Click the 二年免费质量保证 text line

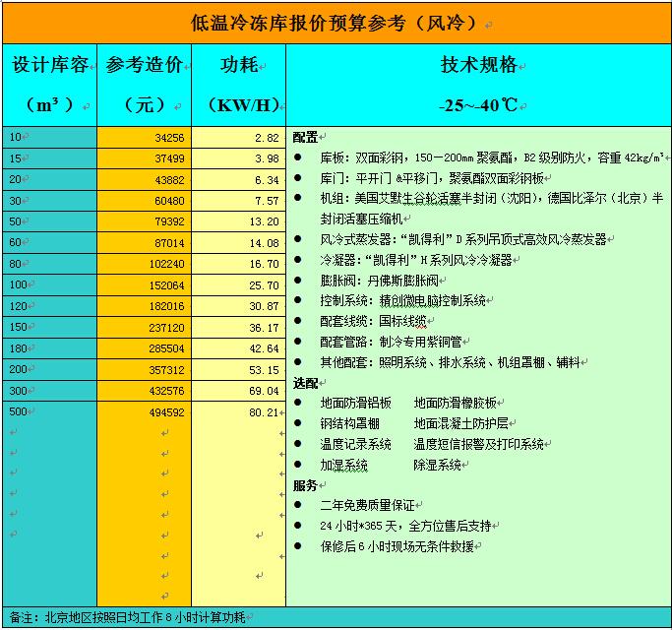click(x=366, y=505)
